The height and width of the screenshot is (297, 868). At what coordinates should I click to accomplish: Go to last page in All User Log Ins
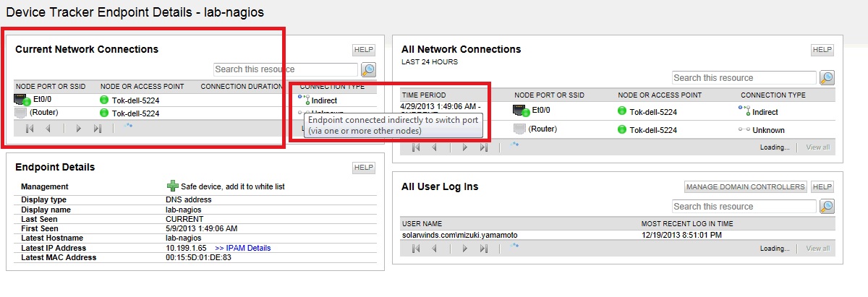pos(484,248)
